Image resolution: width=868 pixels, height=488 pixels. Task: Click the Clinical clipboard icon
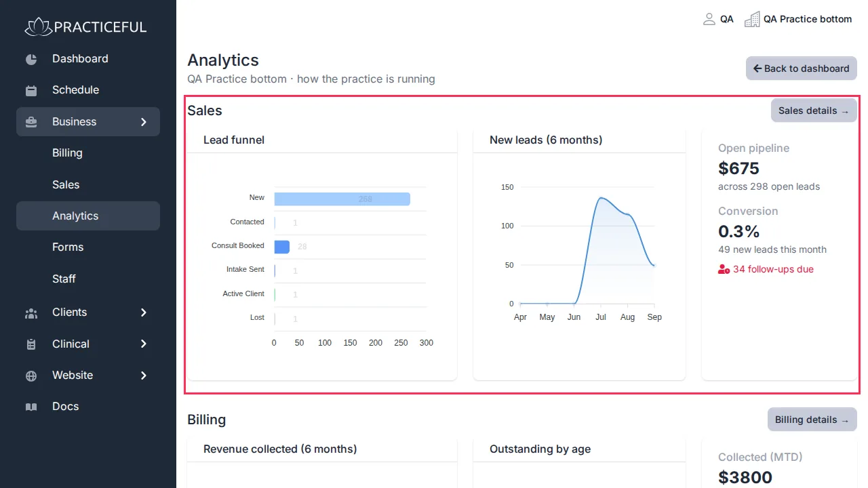pyautogui.click(x=31, y=344)
